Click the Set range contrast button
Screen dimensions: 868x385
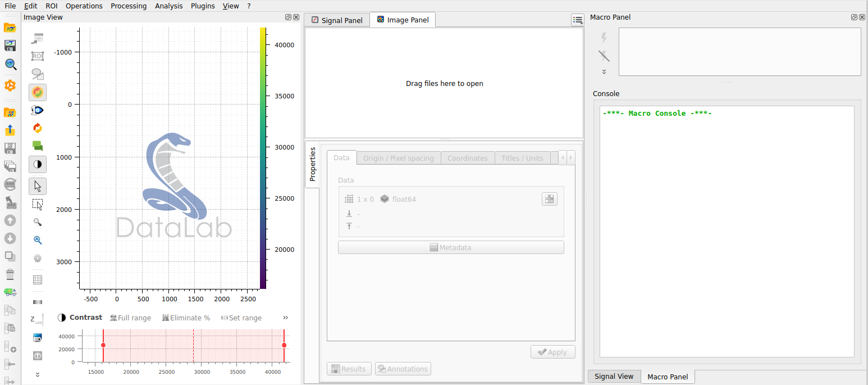241,318
